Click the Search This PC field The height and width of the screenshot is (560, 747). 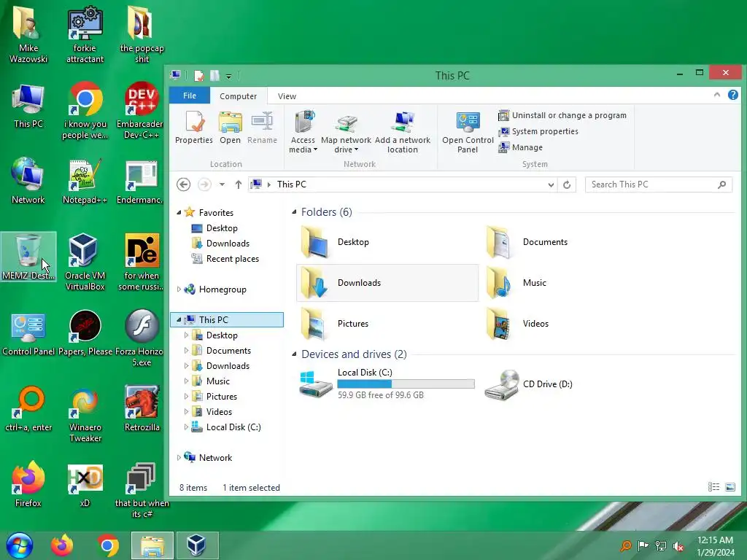(x=659, y=184)
